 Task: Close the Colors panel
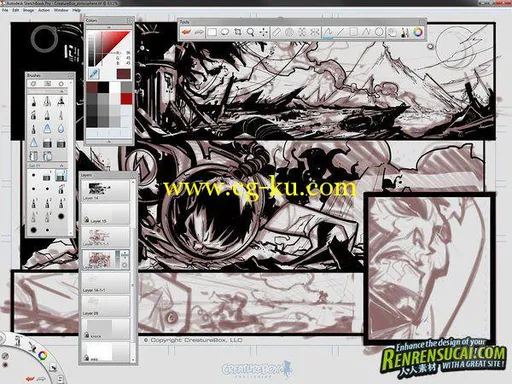129,21
